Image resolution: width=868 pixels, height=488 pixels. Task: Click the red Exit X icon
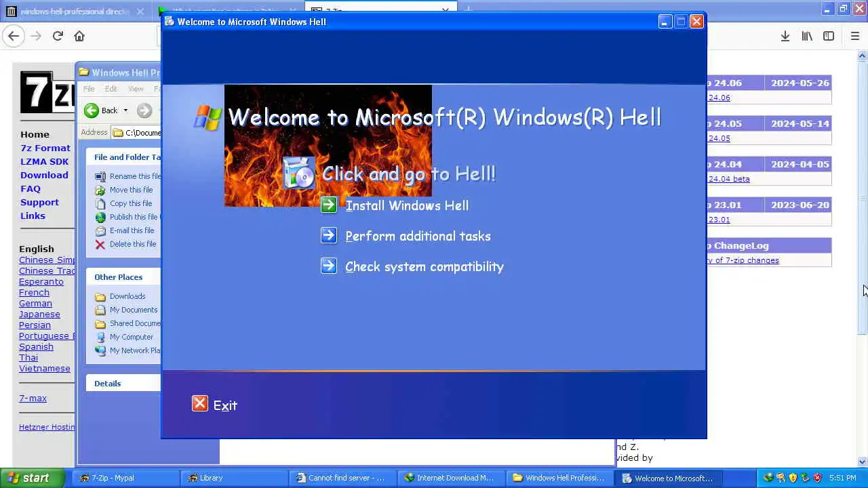pyautogui.click(x=200, y=404)
